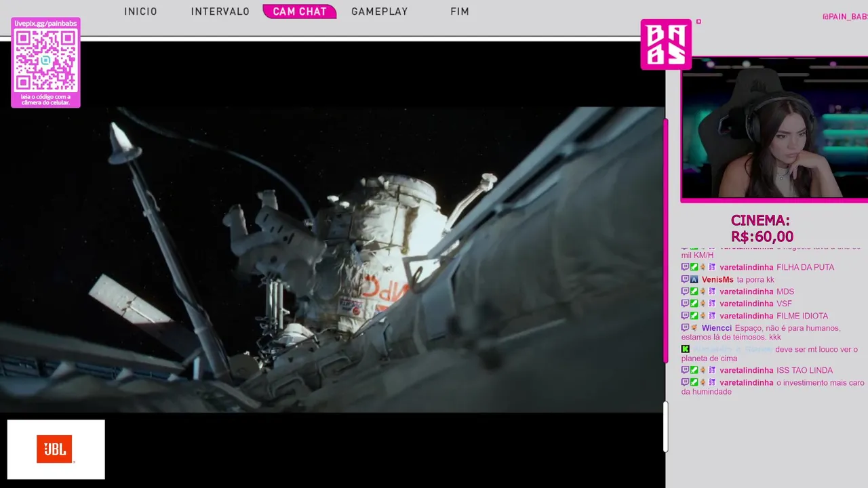The height and width of the screenshot is (488, 868).
Task: Click the green sword badge on ISS TAO LINDA message
Action: coord(694,370)
